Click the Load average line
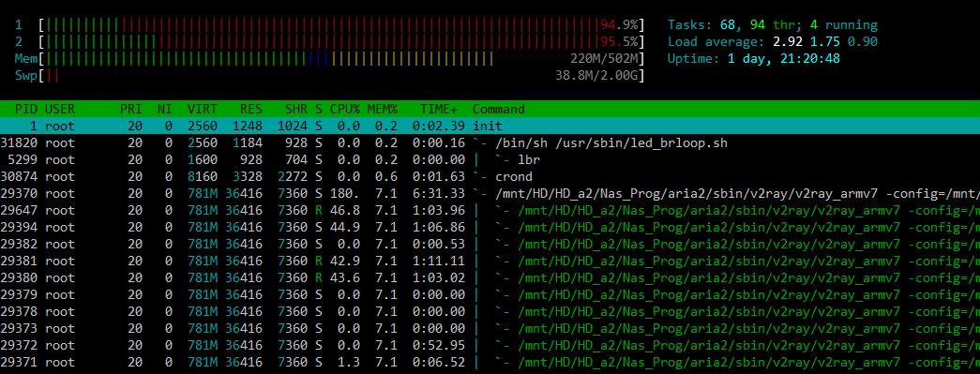Viewport: 980px width, 374px height. 773,42
